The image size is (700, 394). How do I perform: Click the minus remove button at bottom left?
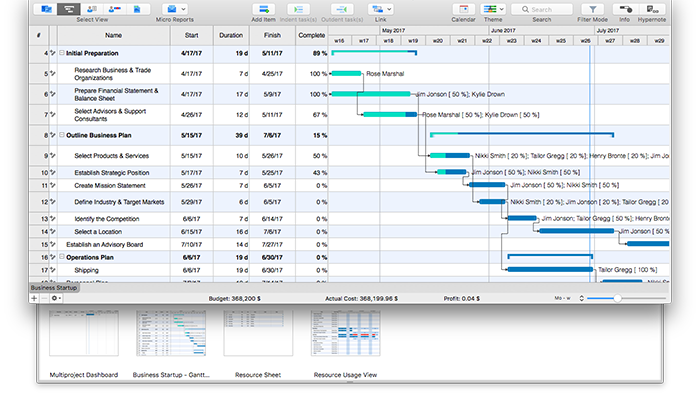(44, 298)
